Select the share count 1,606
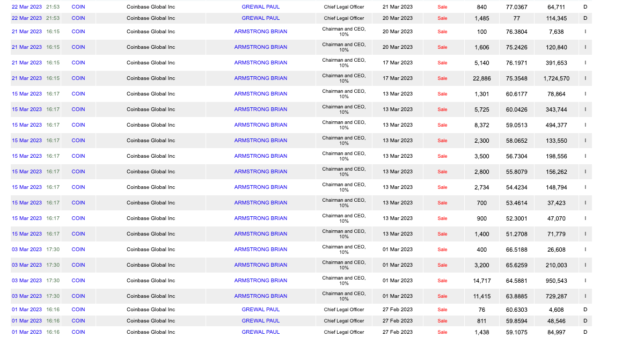 (482, 47)
